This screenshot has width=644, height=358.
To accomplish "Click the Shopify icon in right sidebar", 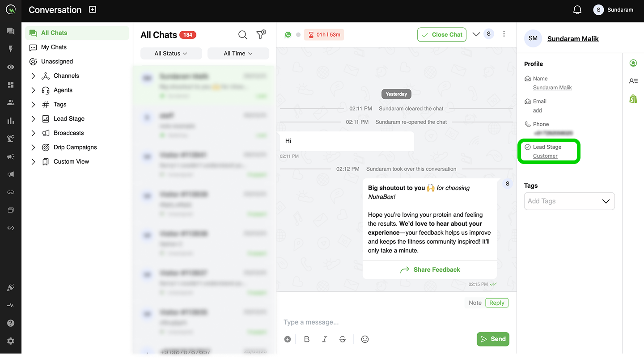I will pos(633,99).
